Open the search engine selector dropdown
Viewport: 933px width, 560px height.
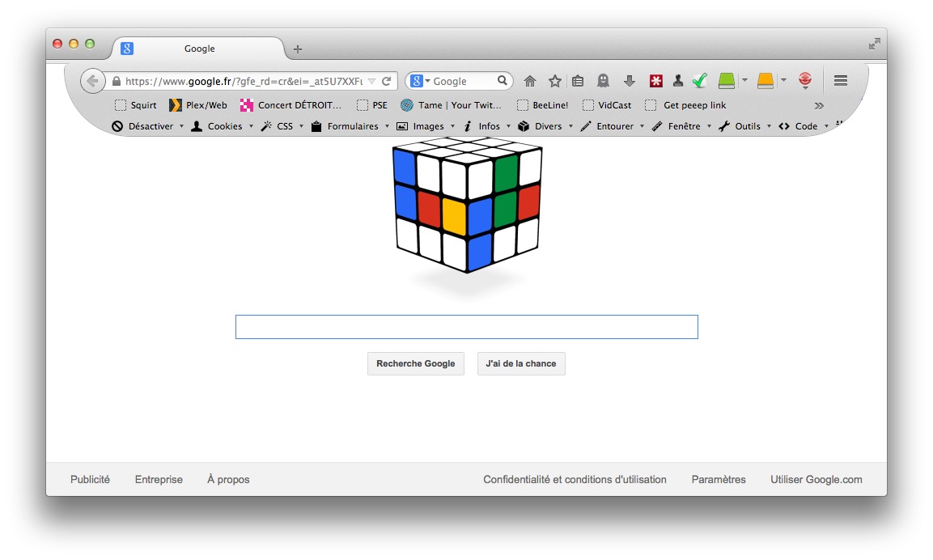pos(420,81)
